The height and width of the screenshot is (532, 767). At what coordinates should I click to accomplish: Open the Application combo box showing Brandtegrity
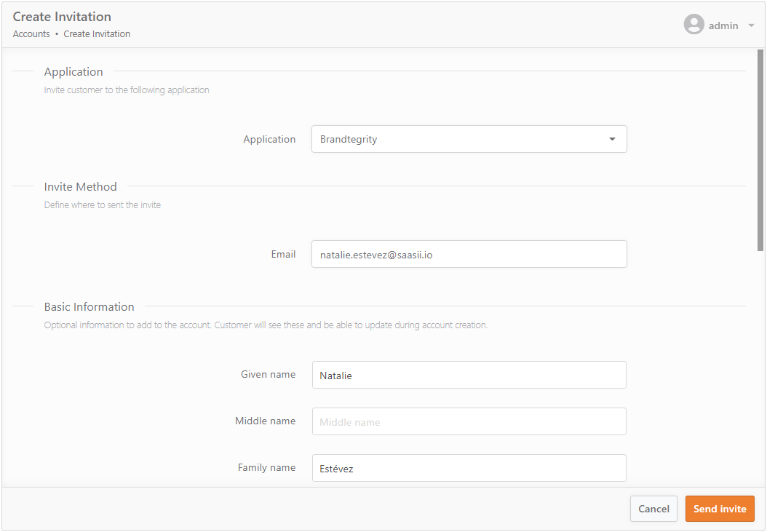tap(469, 139)
